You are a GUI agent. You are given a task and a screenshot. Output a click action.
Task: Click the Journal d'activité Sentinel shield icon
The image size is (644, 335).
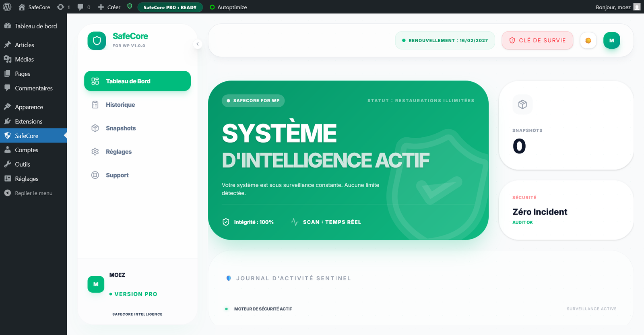(229, 278)
